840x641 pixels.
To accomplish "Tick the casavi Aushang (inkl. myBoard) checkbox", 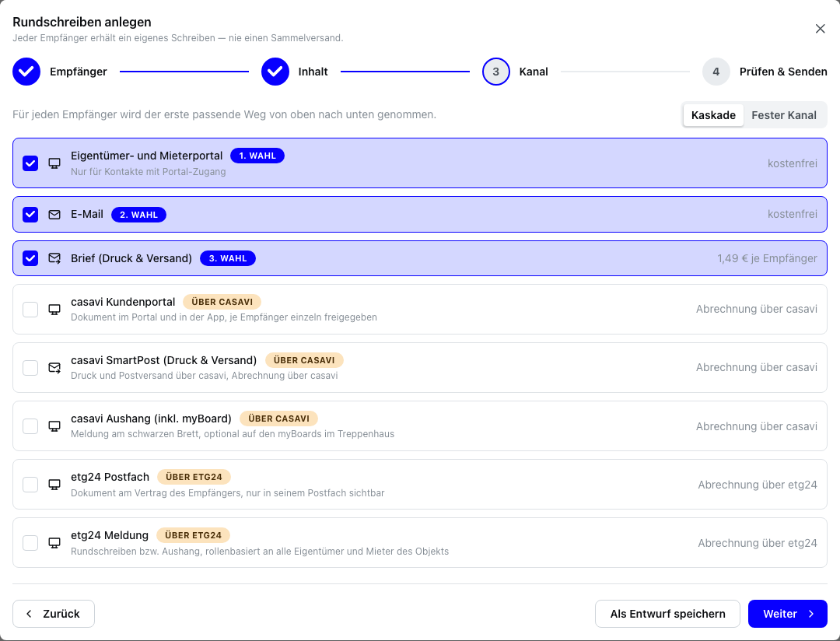I will (x=30, y=426).
